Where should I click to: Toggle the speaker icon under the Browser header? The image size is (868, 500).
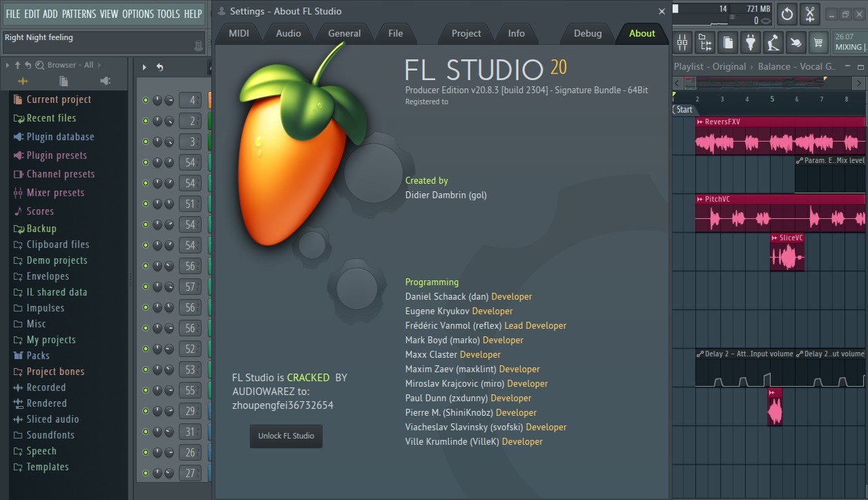pos(105,81)
